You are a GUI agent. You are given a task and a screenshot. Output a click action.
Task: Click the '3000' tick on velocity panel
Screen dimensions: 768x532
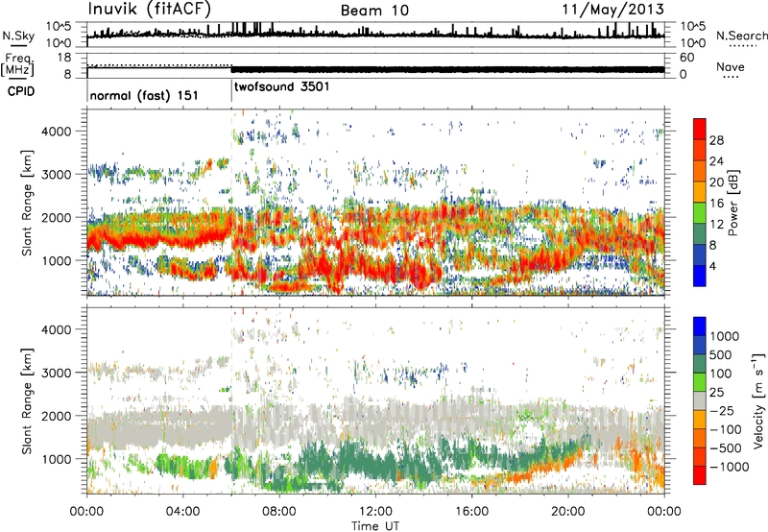pyautogui.click(x=56, y=373)
